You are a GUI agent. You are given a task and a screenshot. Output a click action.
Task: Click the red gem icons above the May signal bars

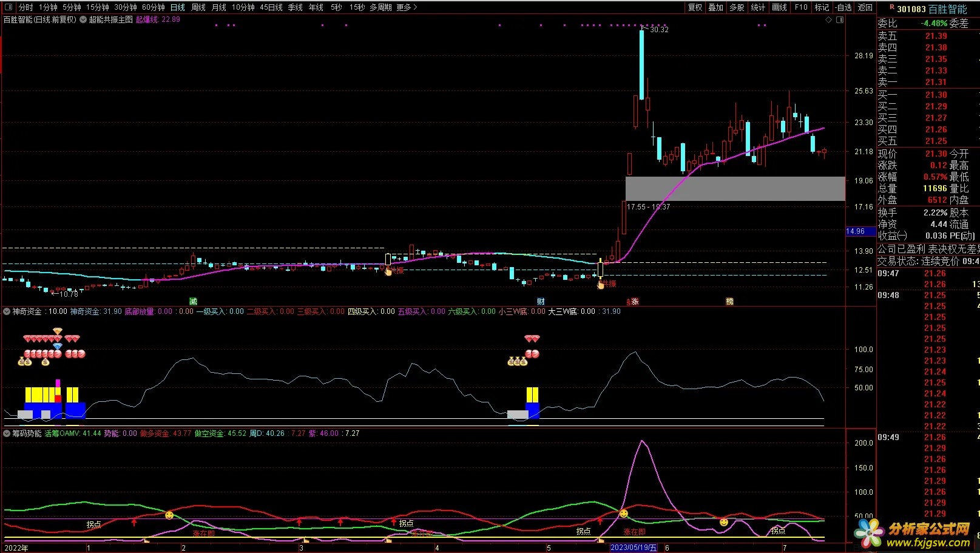pyautogui.click(x=532, y=339)
